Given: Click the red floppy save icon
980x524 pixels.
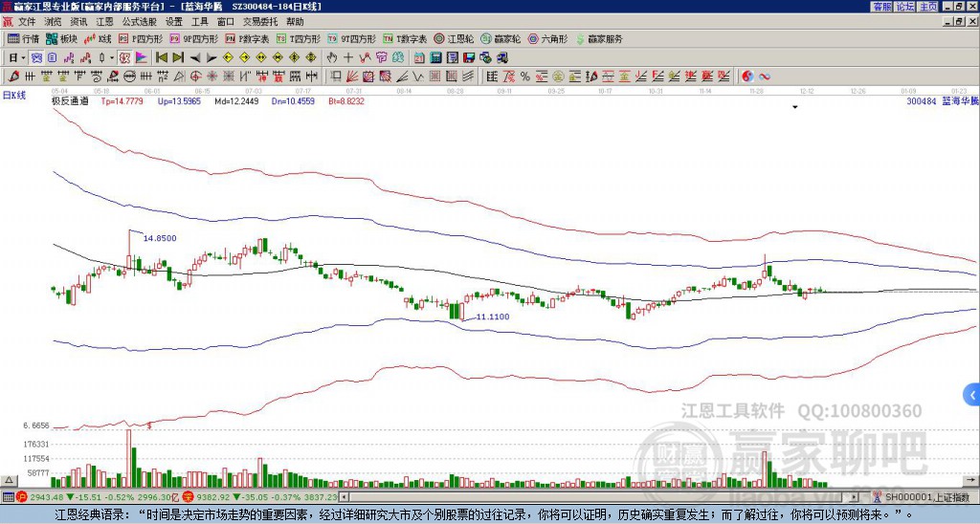Looking at the screenshot, I should pos(469,58).
